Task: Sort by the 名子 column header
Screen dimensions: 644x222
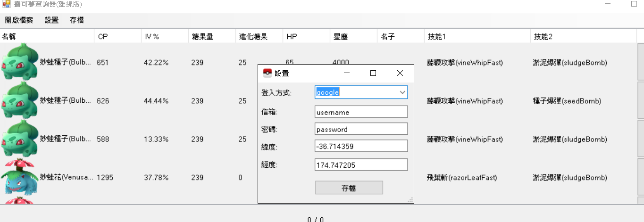Action: (401, 36)
